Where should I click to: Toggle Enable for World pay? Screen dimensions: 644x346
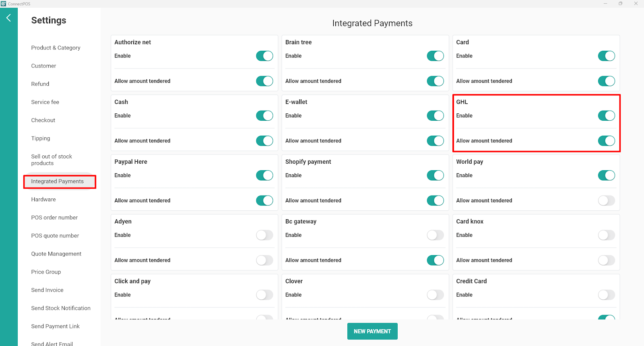point(607,175)
